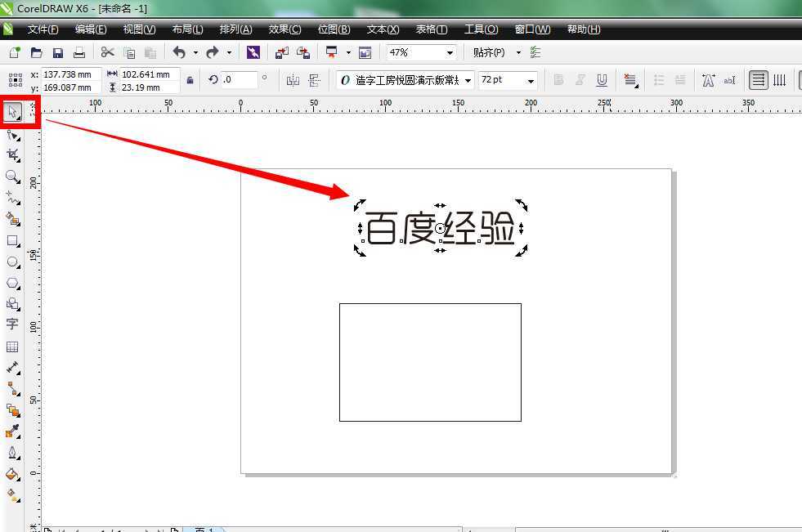Open the 效果(C) menu
The width and height of the screenshot is (802, 532).
(285, 29)
